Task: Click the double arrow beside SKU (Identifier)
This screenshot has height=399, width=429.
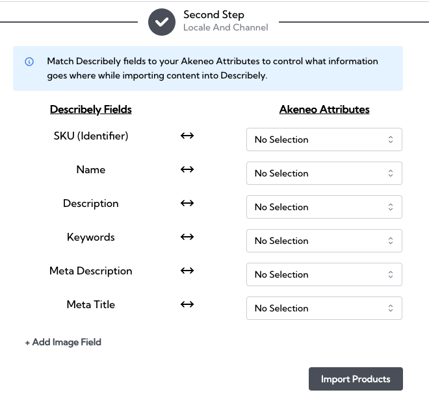Action: [187, 136]
